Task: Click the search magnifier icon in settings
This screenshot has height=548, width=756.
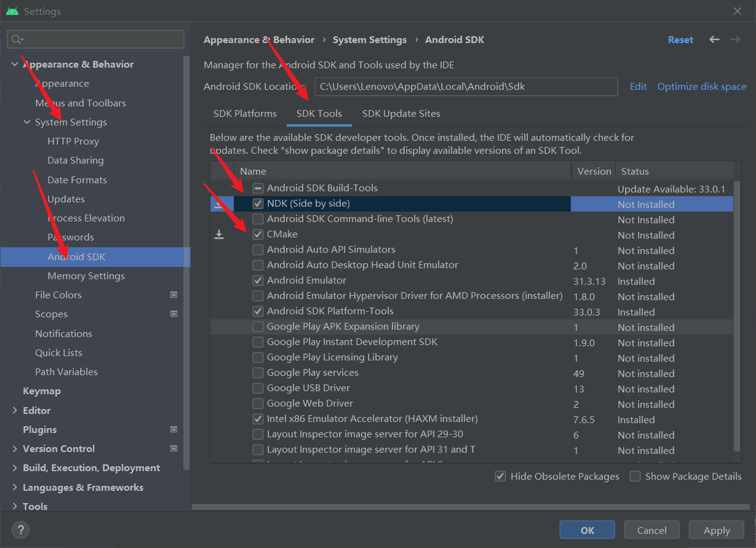Action: [17, 39]
